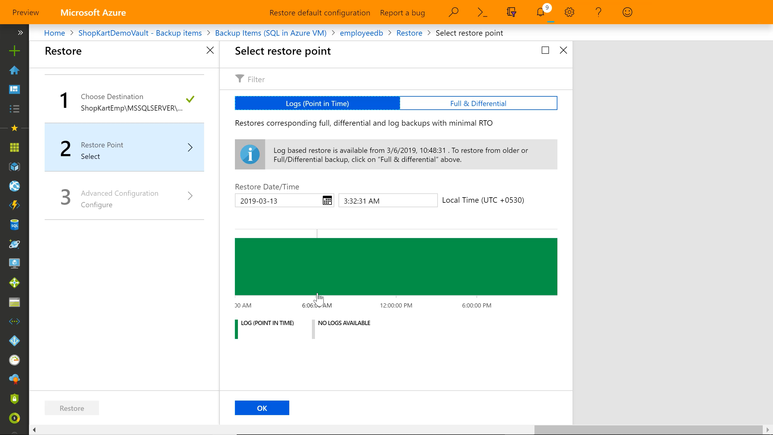Image resolution: width=773 pixels, height=435 pixels.
Task: Open Function Apps lightning bolt icon
Action: coord(14,205)
